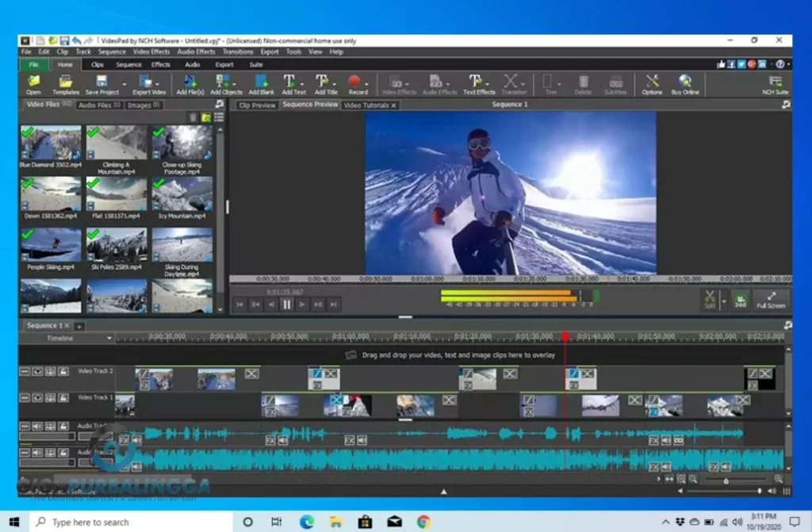Click the 360 video mode icon
The height and width of the screenshot is (532, 812).
point(740,297)
